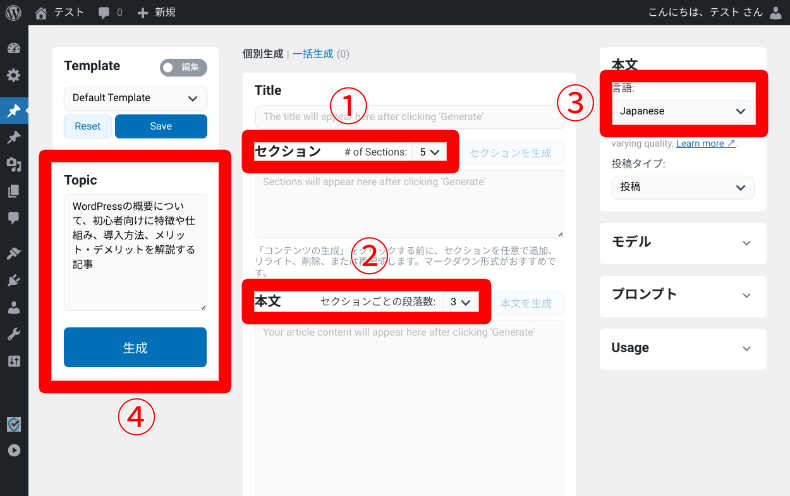
Task: Open Plugins plug icon
Action: click(14, 280)
